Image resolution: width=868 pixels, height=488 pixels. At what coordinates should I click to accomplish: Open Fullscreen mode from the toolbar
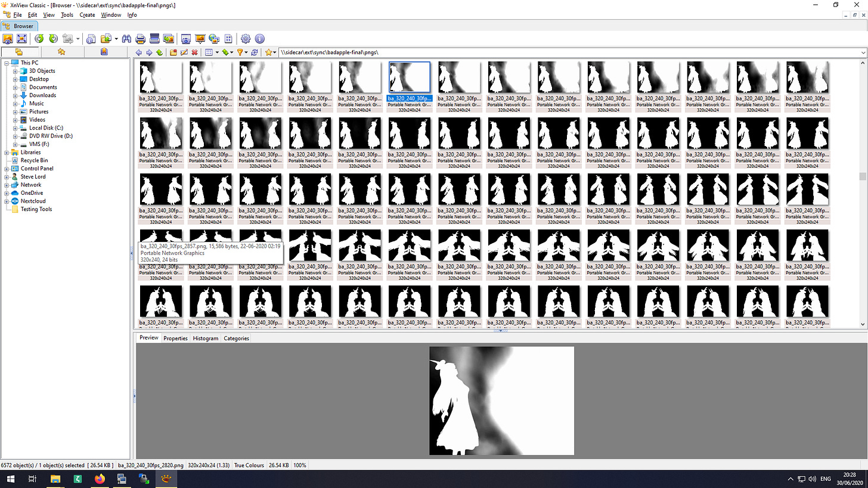point(21,39)
